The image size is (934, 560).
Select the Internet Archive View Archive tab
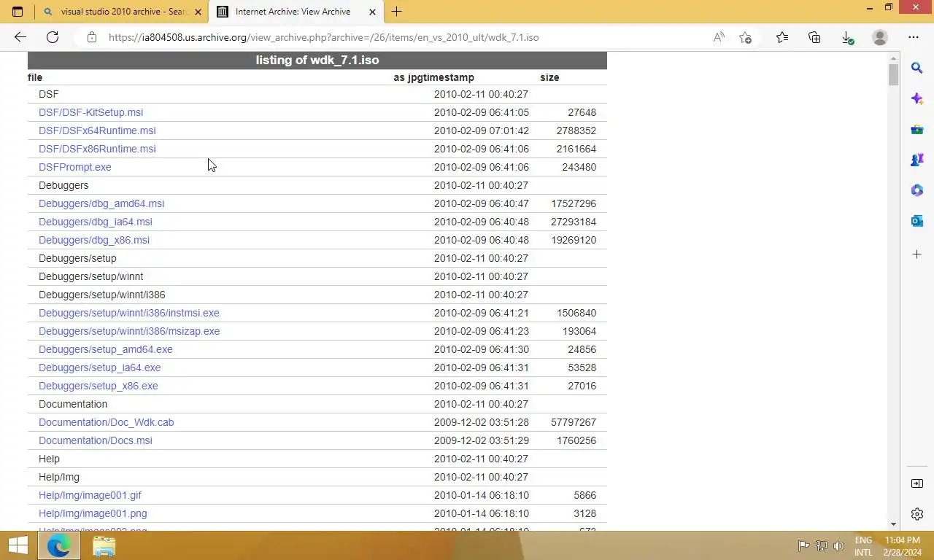coord(295,12)
